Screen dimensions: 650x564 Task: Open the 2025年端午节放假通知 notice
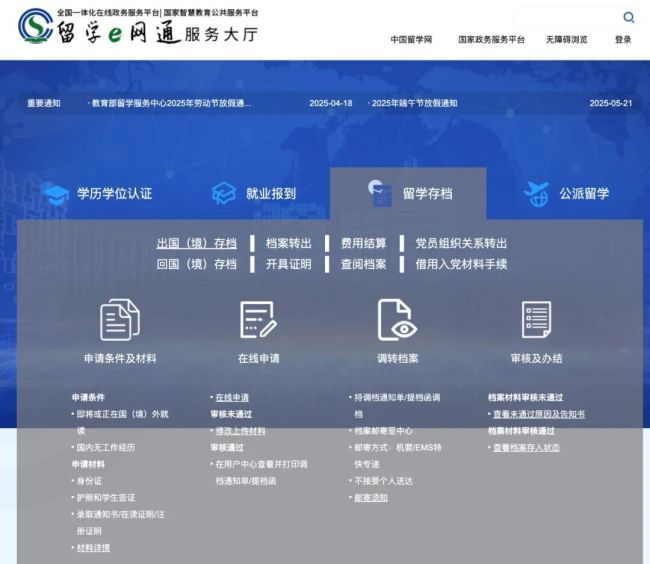tap(414, 103)
